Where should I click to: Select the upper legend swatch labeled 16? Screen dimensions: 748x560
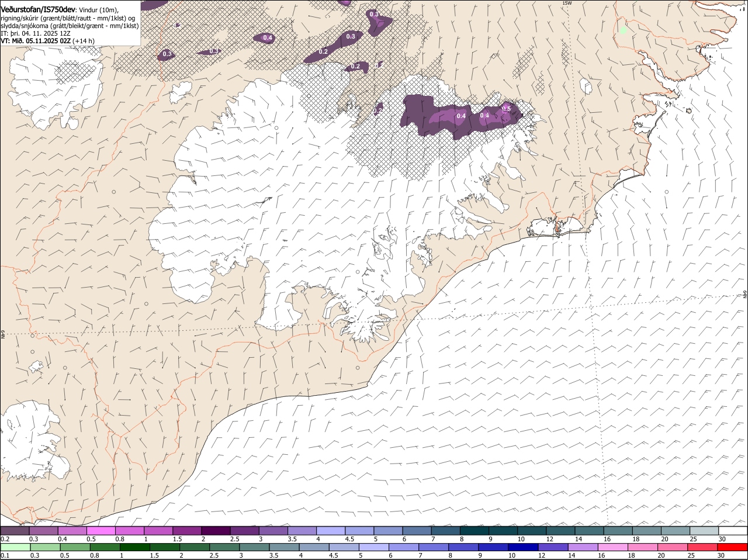(x=617, y=531)
